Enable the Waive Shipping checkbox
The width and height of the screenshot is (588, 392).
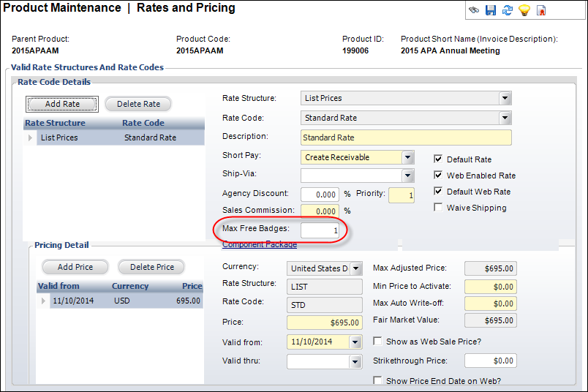point(438,207)
